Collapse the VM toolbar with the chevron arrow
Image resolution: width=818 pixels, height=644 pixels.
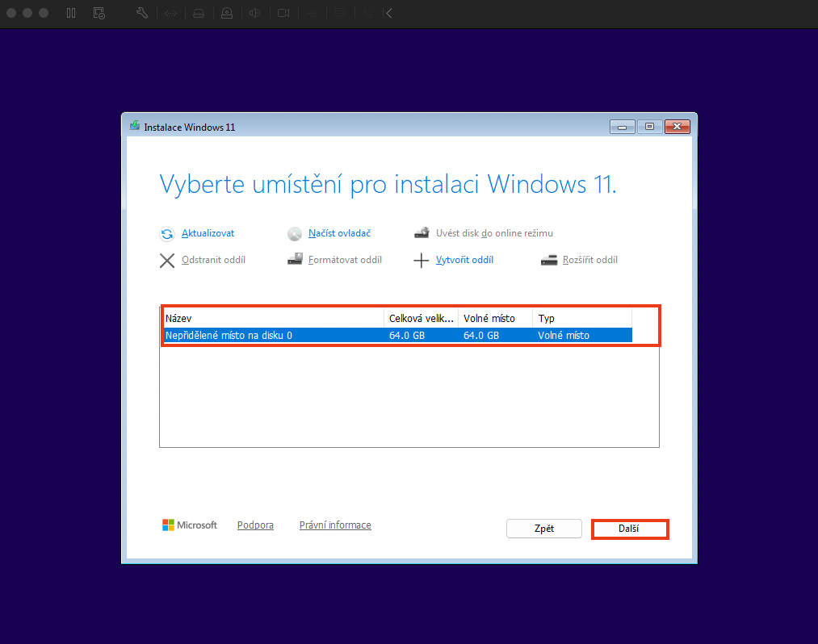point(389,13)
